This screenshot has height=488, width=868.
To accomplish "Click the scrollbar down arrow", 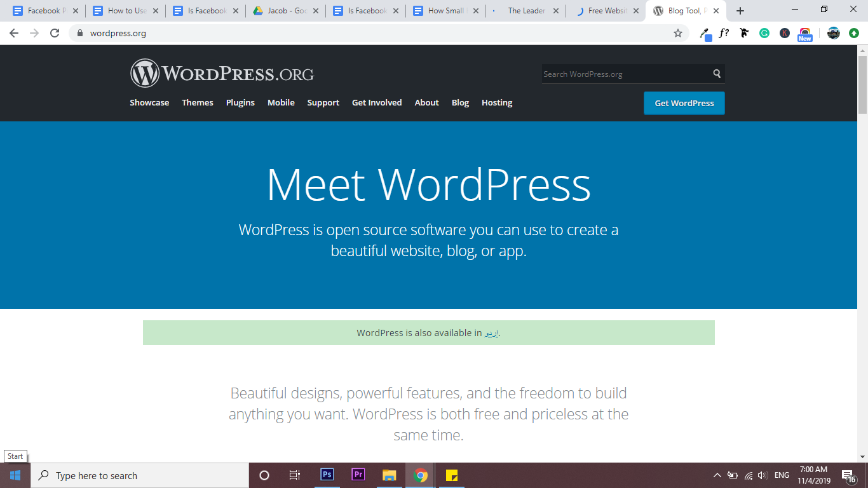I will point(862,456).
